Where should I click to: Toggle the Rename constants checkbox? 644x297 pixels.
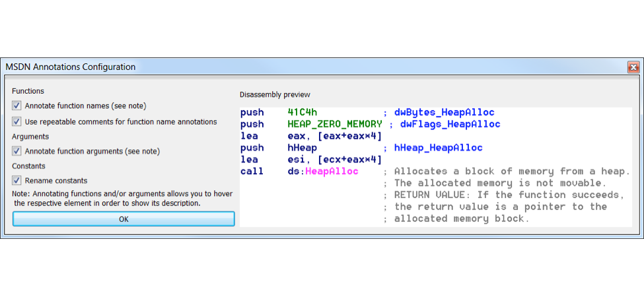click(17, 180)
